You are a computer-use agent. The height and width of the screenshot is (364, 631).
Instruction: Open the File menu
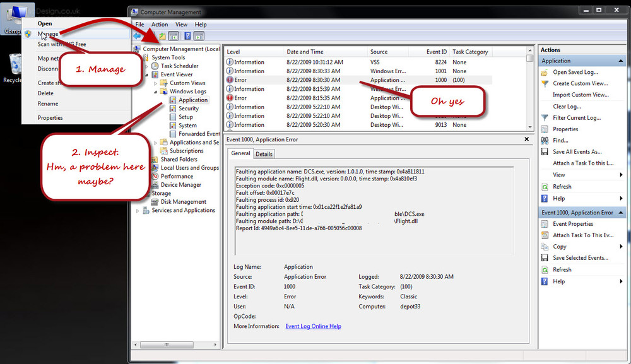139,24
